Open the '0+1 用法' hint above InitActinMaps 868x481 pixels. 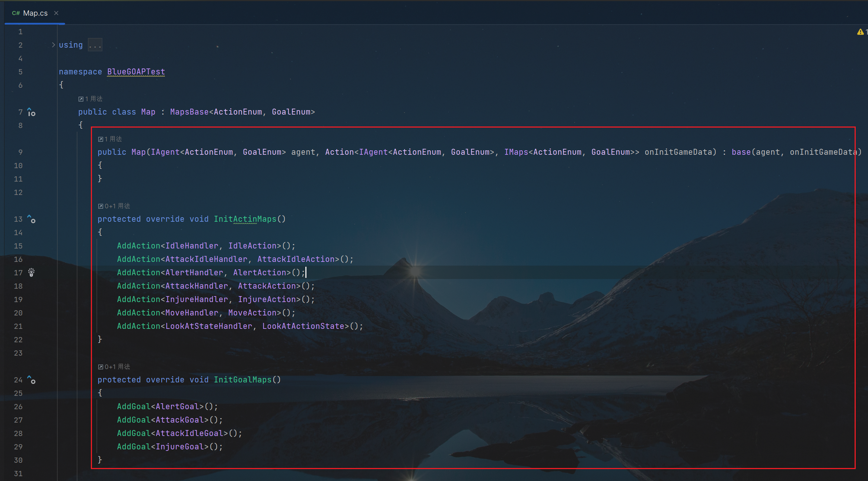tap(117, 206)
